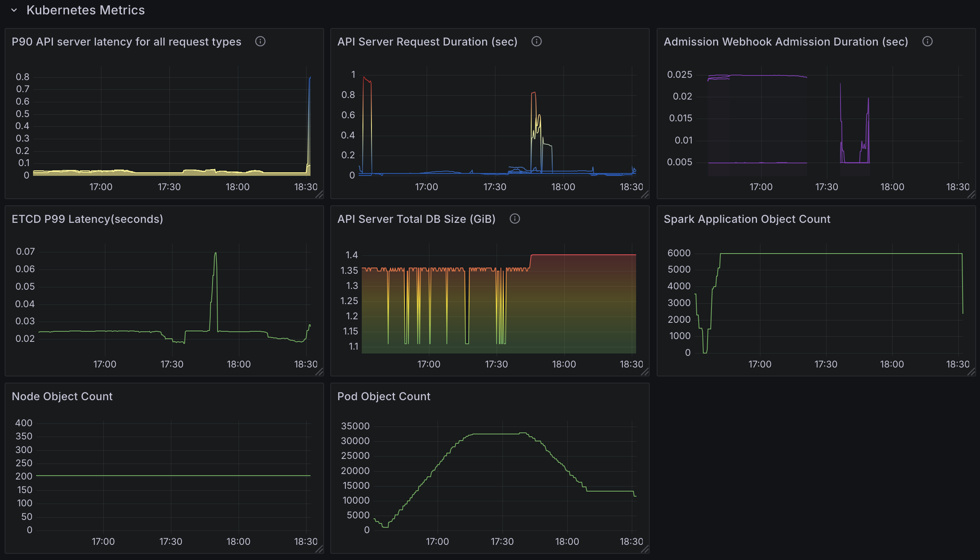The width and height of the screenshot is (980, 560).
Task: Select the Pod Object Count panel title
Action: (x=384, y=396)
